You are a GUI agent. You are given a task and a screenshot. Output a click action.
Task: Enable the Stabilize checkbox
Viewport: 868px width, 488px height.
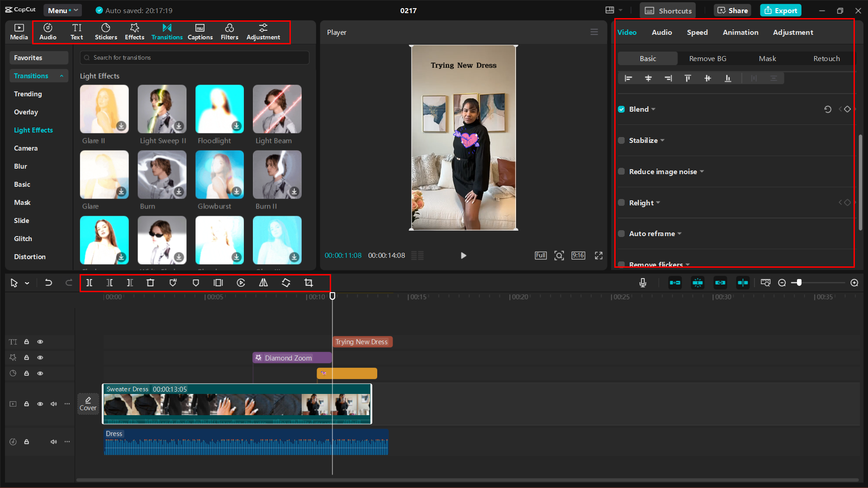tap(621, 140)
